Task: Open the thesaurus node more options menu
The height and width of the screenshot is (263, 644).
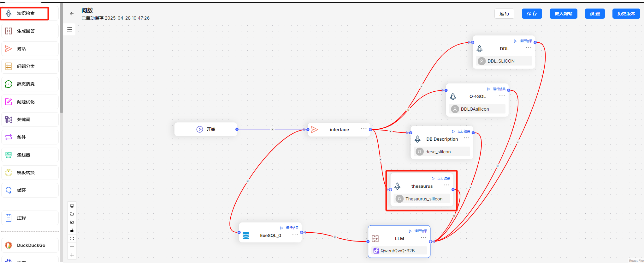Action: [x=446, y=185]
